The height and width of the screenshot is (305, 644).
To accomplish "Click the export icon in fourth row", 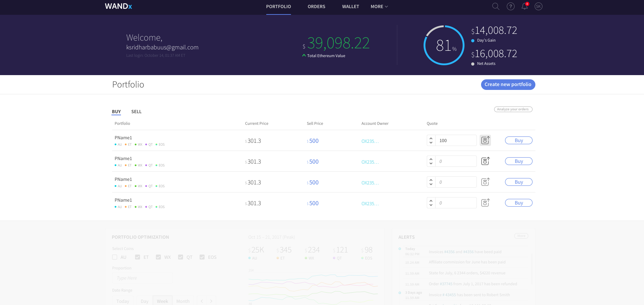I will coord(485,203).
